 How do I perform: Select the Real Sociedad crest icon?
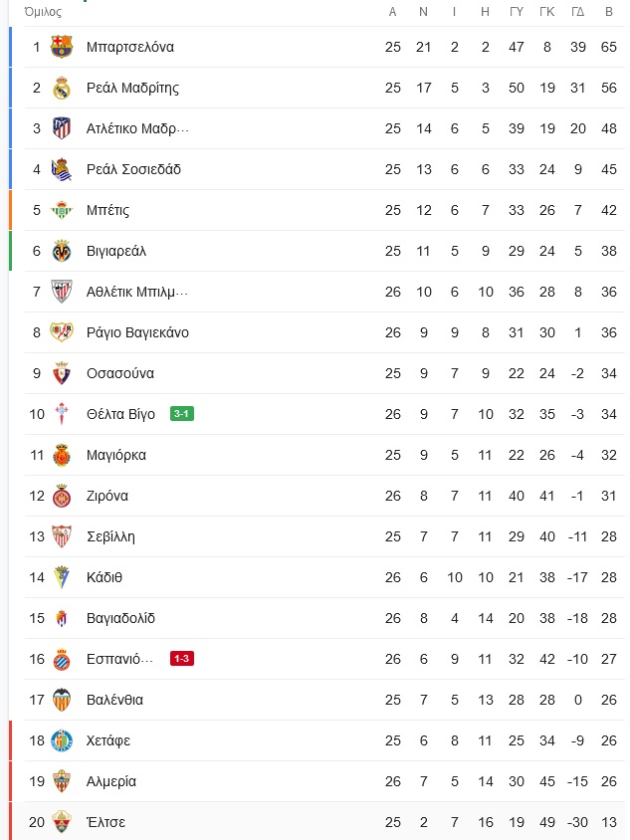(62, 169)
